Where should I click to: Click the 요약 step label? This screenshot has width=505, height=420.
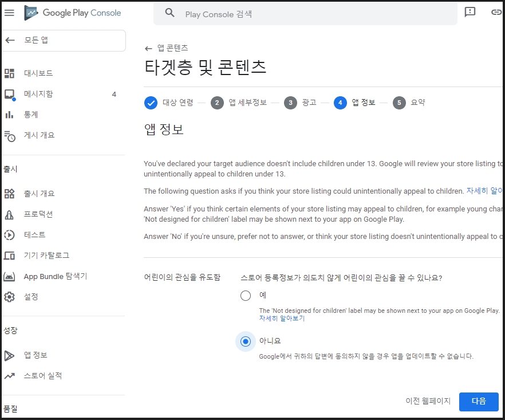click(418, 103)
